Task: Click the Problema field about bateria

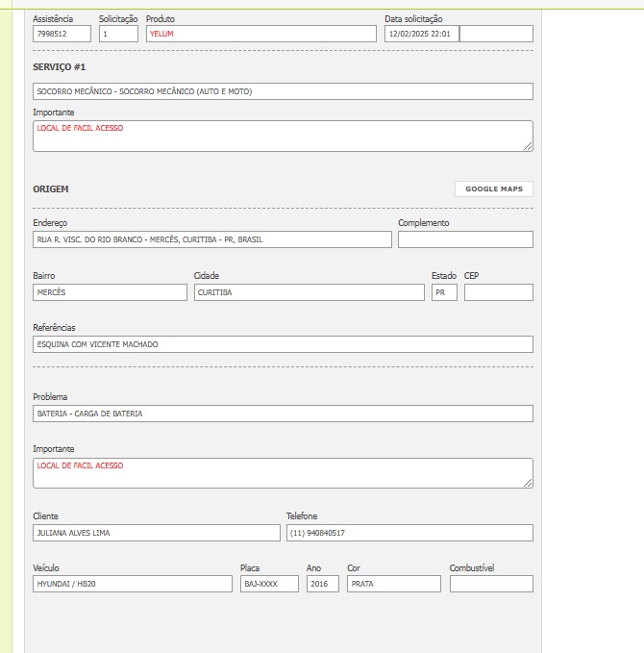Action: 283,414
